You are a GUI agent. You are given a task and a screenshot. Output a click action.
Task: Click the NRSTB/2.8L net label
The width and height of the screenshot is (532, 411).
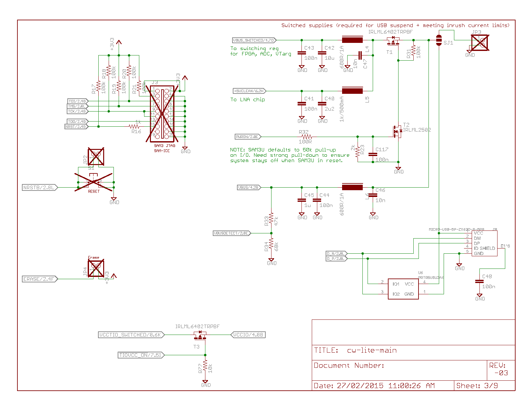click(40, 187)
